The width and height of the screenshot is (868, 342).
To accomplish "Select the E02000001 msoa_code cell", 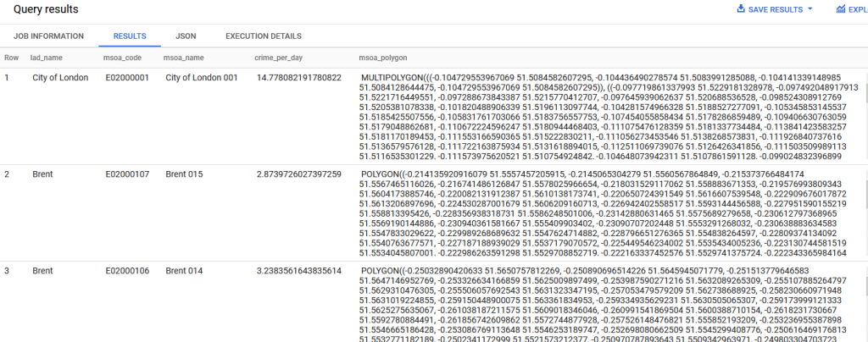I will click(x=127, y=78).
